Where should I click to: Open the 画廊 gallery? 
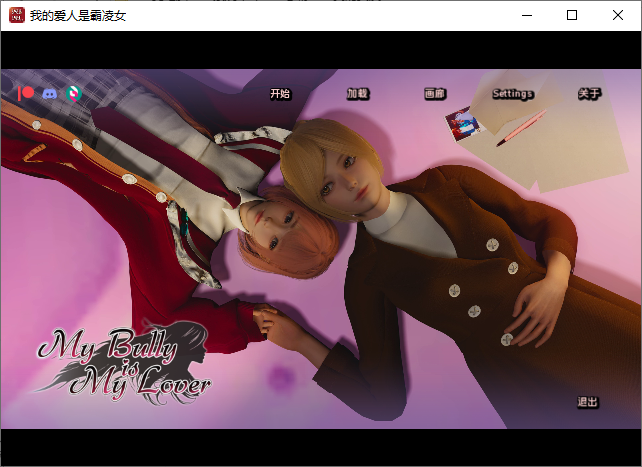point(434,94)
